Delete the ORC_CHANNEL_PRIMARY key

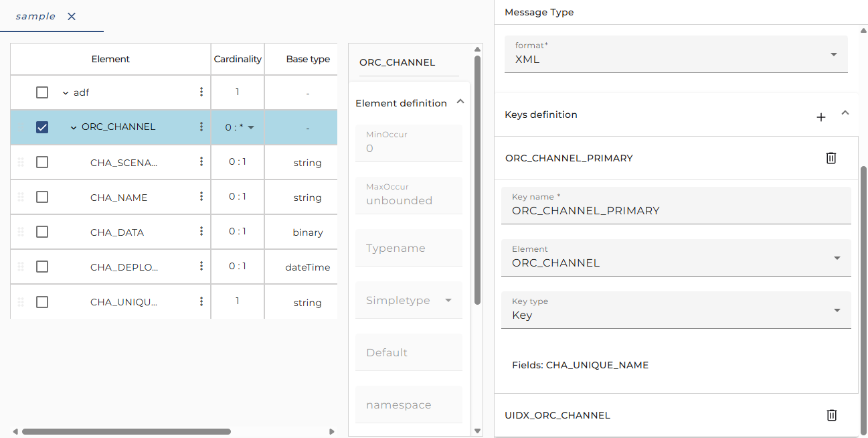pyautogui.click(x=831, y=158)
